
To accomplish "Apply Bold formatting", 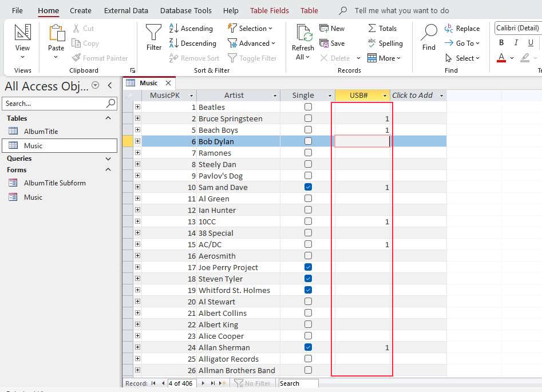I will point(501,42).
